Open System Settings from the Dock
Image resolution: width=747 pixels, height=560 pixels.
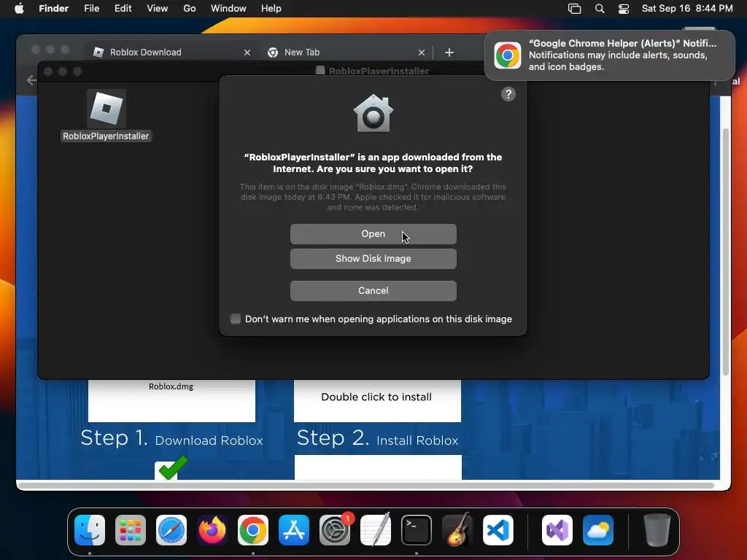click(335, 530)
